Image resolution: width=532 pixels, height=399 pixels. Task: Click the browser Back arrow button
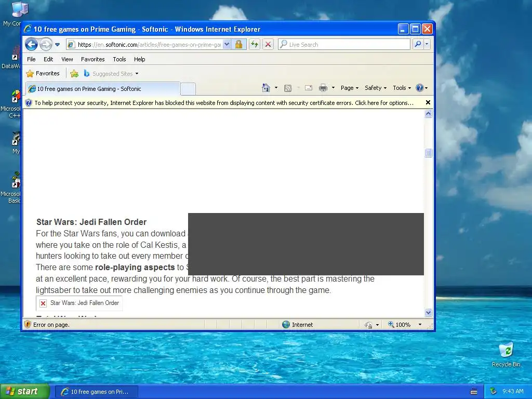click(x=31, y=44)
